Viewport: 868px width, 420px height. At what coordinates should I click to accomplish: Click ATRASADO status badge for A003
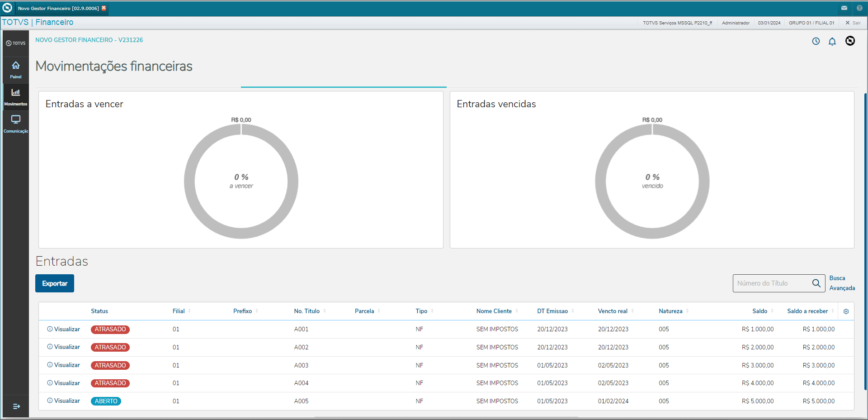coord(110,365)
